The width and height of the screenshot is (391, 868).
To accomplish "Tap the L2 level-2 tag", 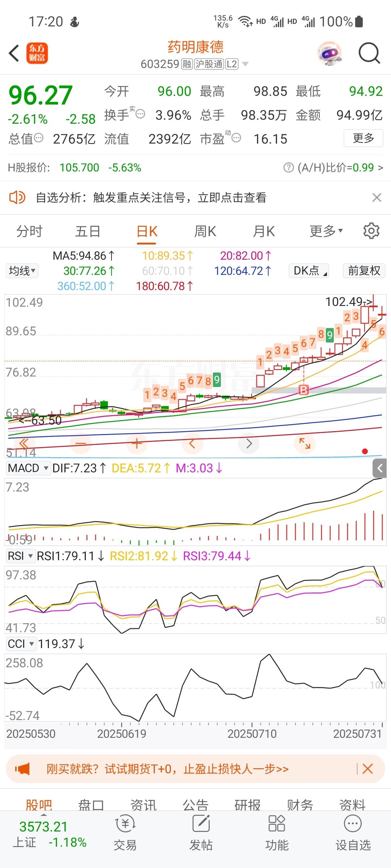I will (232, 64).
